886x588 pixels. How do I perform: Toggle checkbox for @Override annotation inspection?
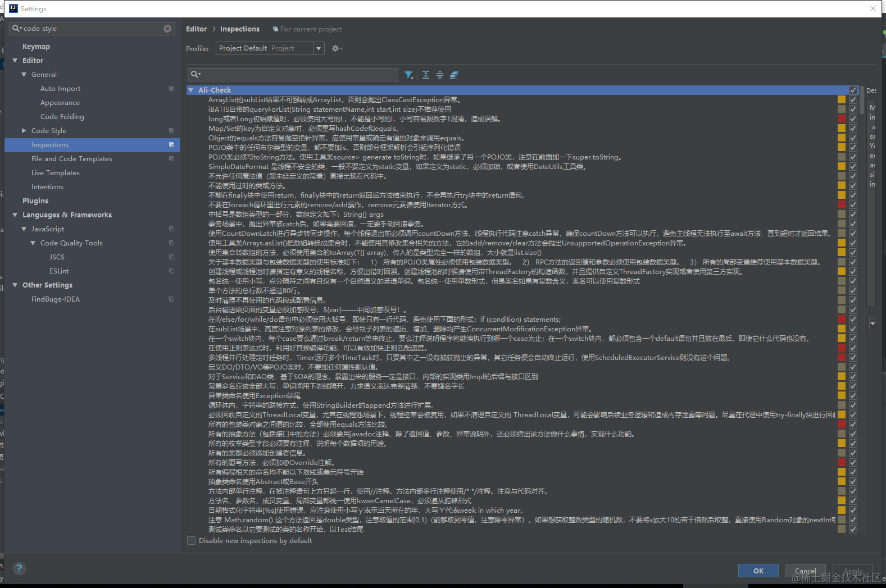pyautogui.click(x=853, y=463)
